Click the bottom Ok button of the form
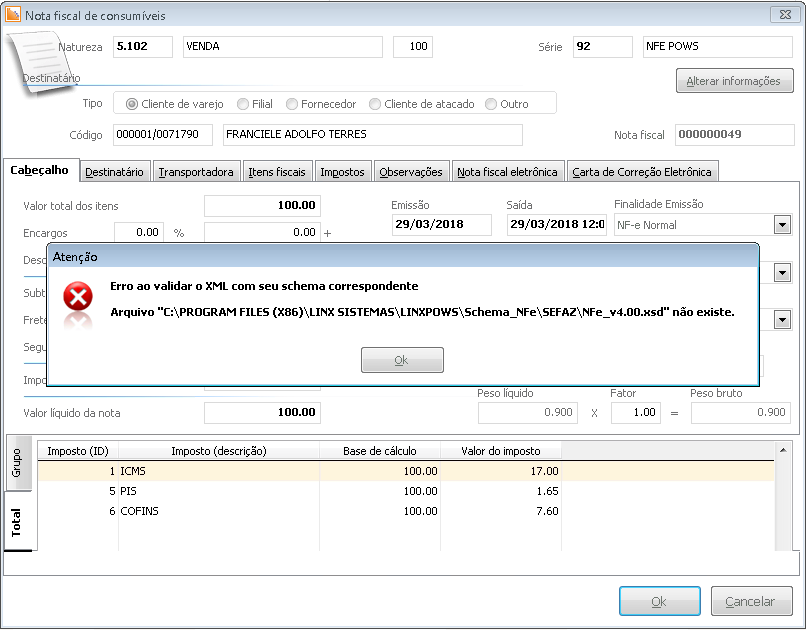The width and height of the screenshot is (806, 630). click(660, 601)
